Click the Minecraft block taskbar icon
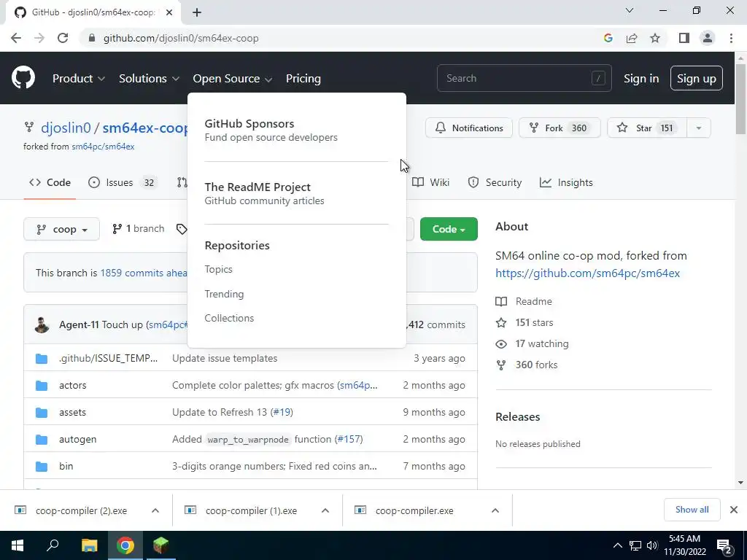This screenshot has height=560, width=747. pyautogui.click(x=161, y=545)
